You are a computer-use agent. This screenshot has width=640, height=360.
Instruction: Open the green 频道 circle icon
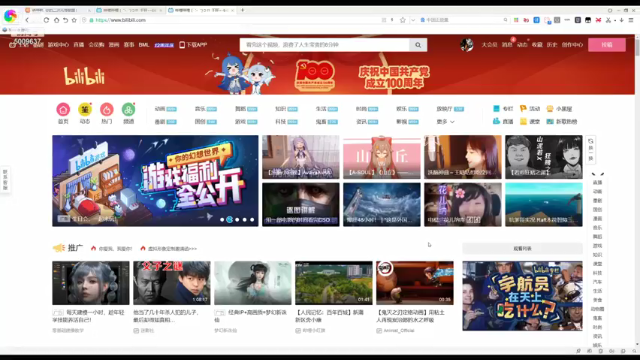(x=128, y=109)
